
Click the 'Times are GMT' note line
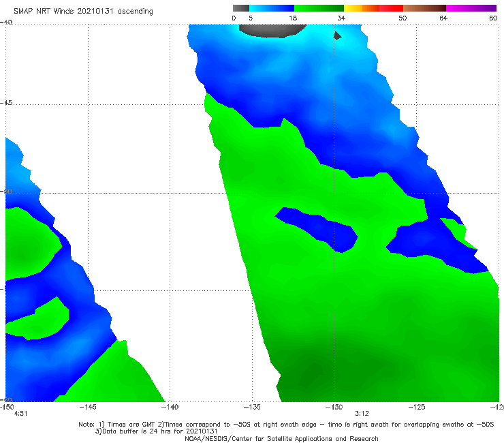click(x=286, y=425)
